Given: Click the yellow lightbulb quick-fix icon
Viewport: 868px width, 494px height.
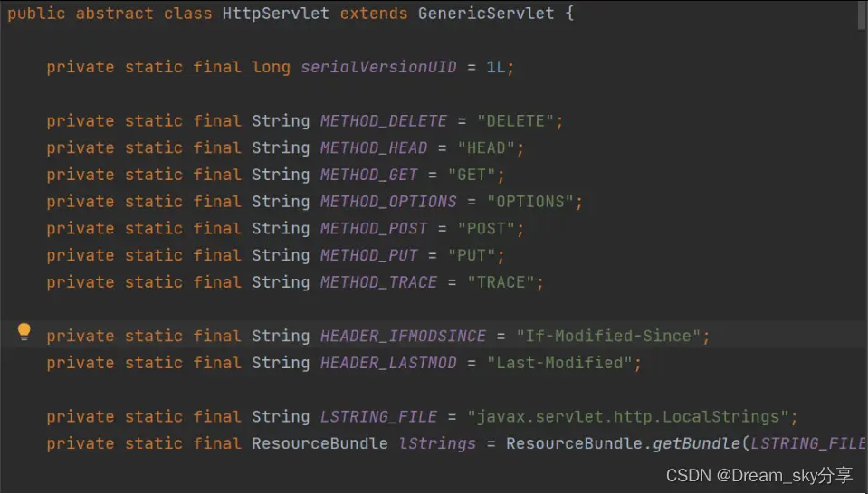Looking at the screenshot, I should tap(24, 333).
